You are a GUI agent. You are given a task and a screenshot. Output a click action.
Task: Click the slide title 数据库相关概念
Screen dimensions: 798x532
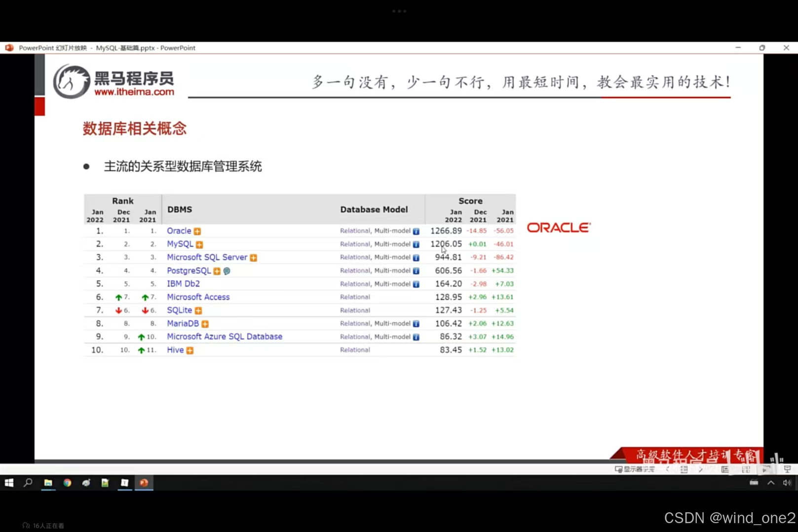point(134,129)
